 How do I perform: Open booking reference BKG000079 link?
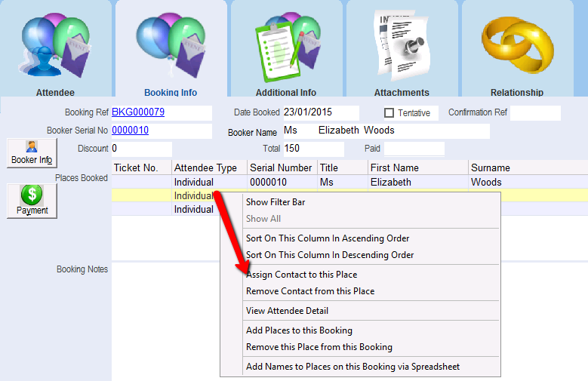coord(138,112)
